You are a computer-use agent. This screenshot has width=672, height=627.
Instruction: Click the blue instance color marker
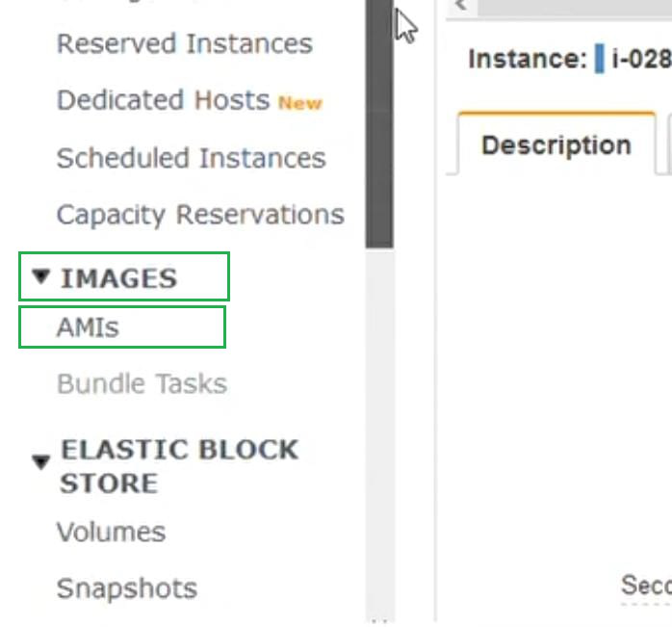(x=599, y=59)
